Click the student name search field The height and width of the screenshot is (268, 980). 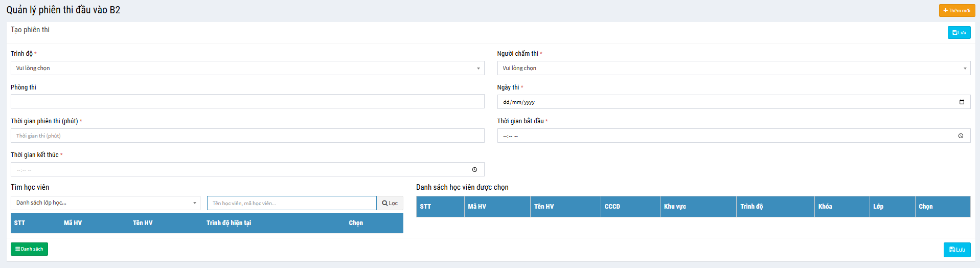291,203
